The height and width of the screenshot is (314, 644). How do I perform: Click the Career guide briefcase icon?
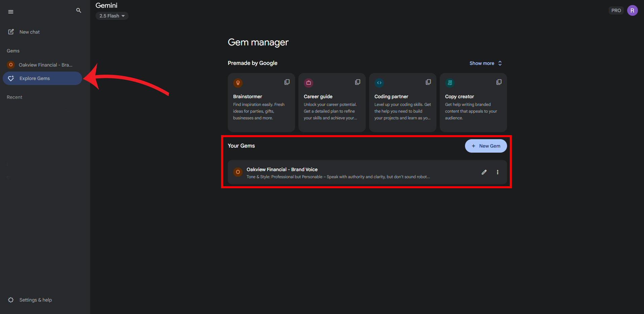pos(309,83)
